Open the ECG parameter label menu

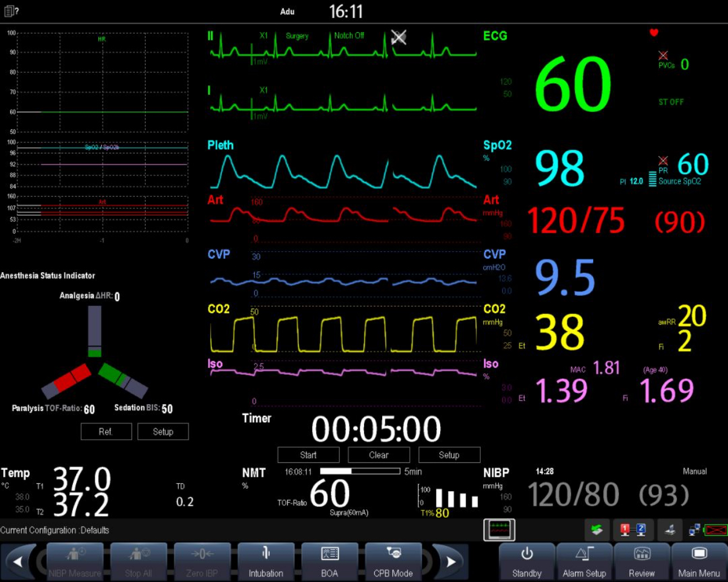pos(495,36)
